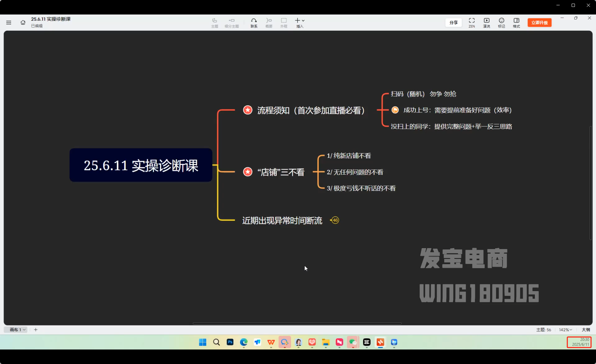The width and height of the screenshot is (596, 364).
Task: Select the central topic 25.6.11 实操诊断课
Action: pyautogui.click(x=141, y=165)
